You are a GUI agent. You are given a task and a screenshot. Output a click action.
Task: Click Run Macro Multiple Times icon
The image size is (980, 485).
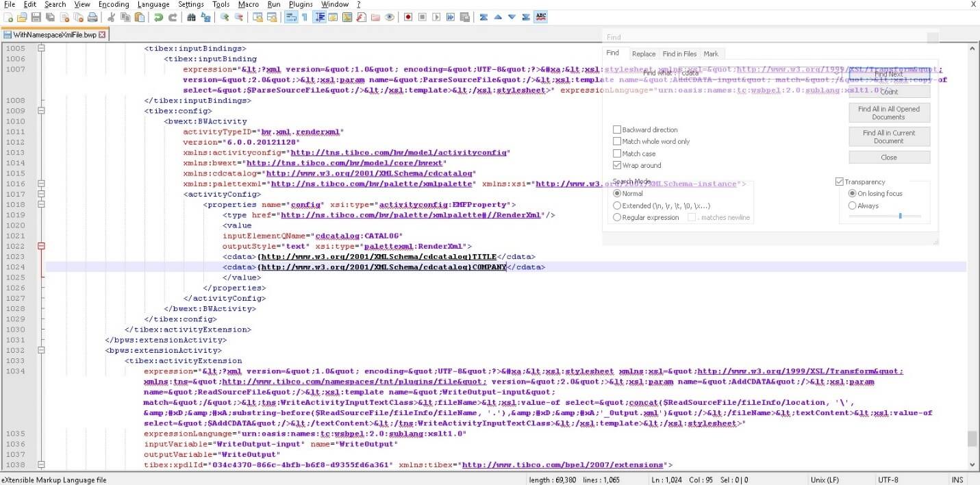(x=451, y=16)
